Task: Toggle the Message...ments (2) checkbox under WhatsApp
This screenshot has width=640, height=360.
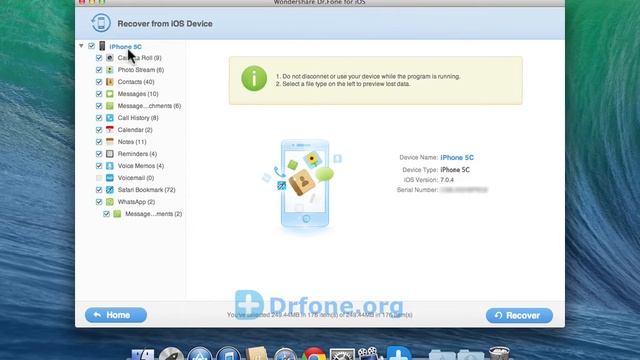Action: tap(107, 214)
